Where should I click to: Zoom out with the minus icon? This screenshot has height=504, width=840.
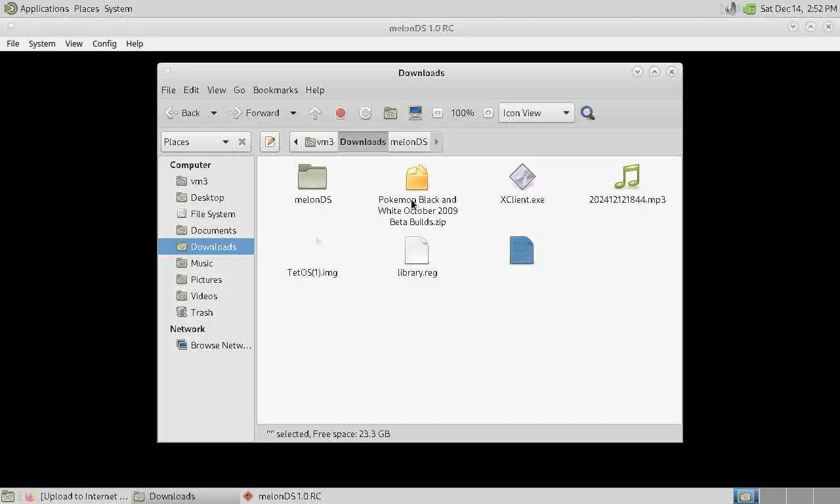(x=438, y=113)
